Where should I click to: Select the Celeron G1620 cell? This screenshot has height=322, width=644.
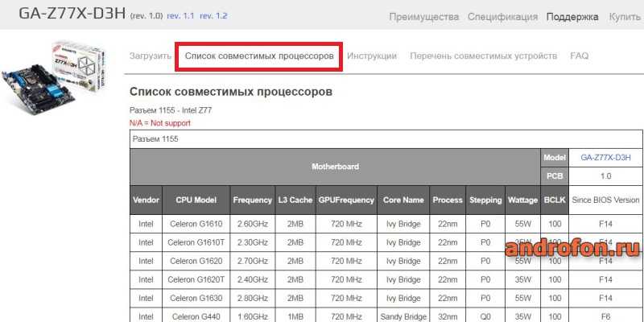click(196, 261)
